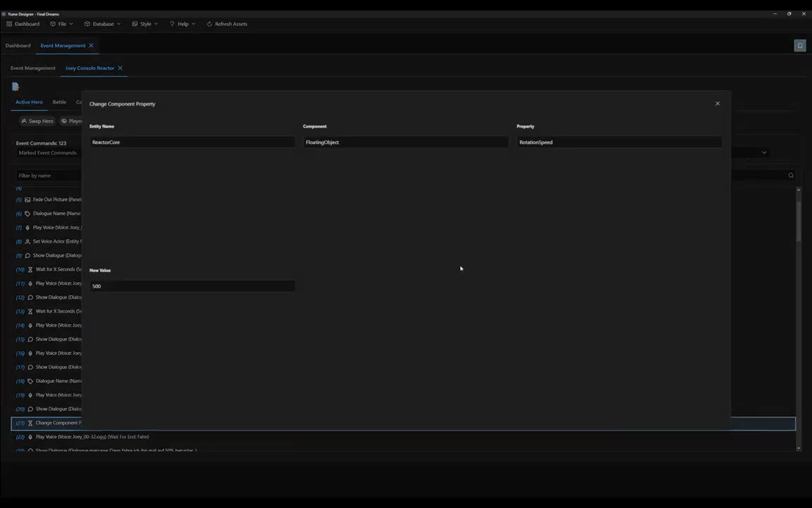Click the person icon on Set Voice Actor (8)
This screenshot has width=812, height=508.
[27, 241]
